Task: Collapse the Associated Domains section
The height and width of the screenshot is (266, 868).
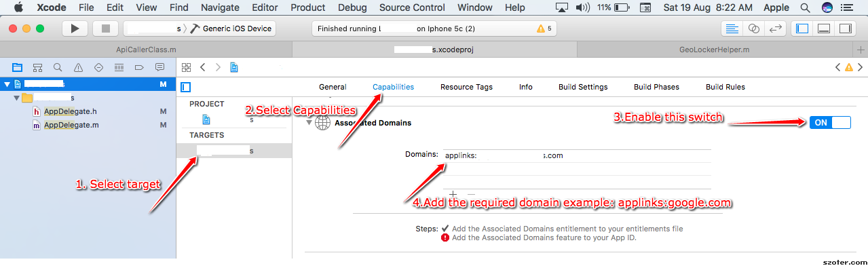Action: click(309, 123)
